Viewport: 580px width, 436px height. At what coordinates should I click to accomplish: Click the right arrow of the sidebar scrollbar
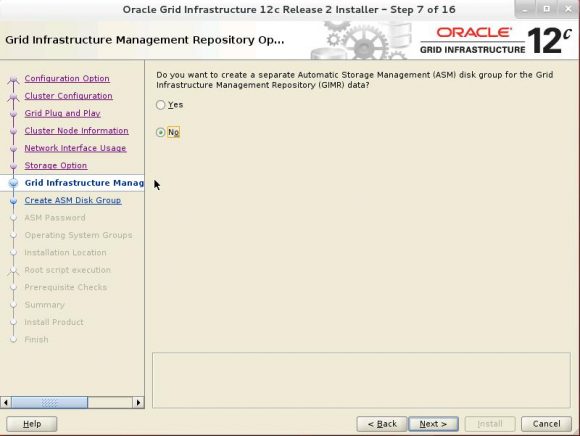pyautogui.click(x=138, y=402)
